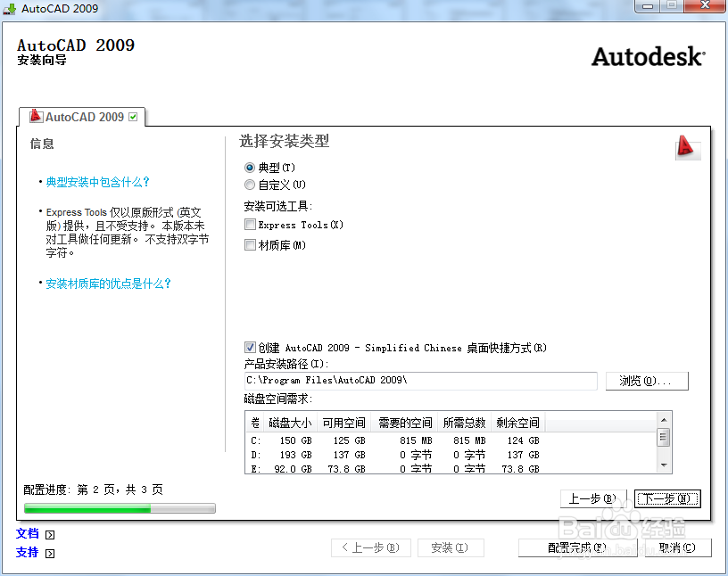The height and width of the screenshot is (576, 728).
Task: Select the 典型(T) radio option
Action: pyautogui.click(x=250, y=167)
